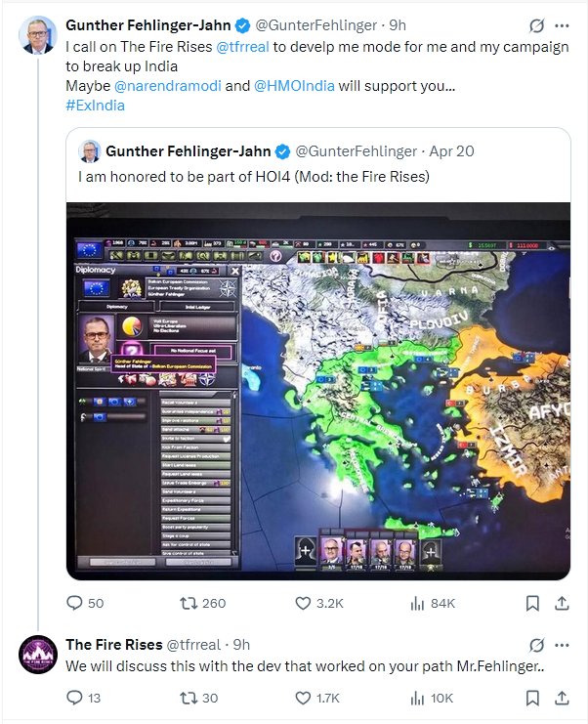588x724 pixels.
Task: Open view analytics showing 84K
Action: [x=417, y=603]
